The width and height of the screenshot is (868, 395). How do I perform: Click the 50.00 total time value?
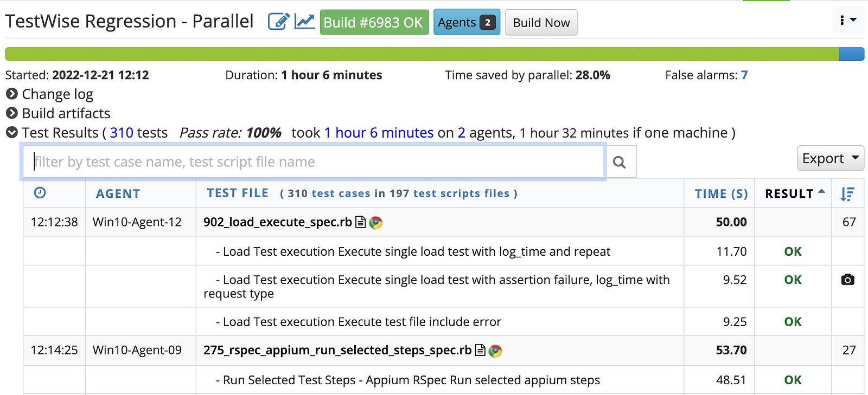tap(731, 222)
